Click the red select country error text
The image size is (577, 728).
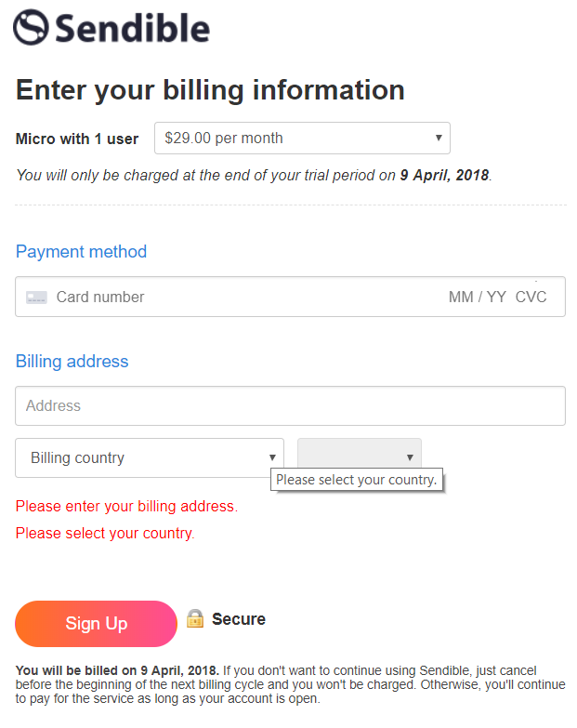(105, 534)
